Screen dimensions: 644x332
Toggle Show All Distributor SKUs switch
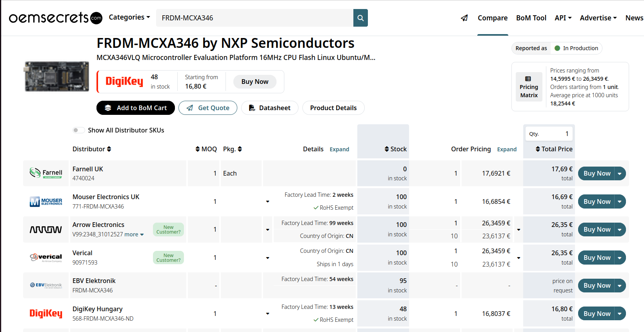pyautogui.click(x=78, y=130)
